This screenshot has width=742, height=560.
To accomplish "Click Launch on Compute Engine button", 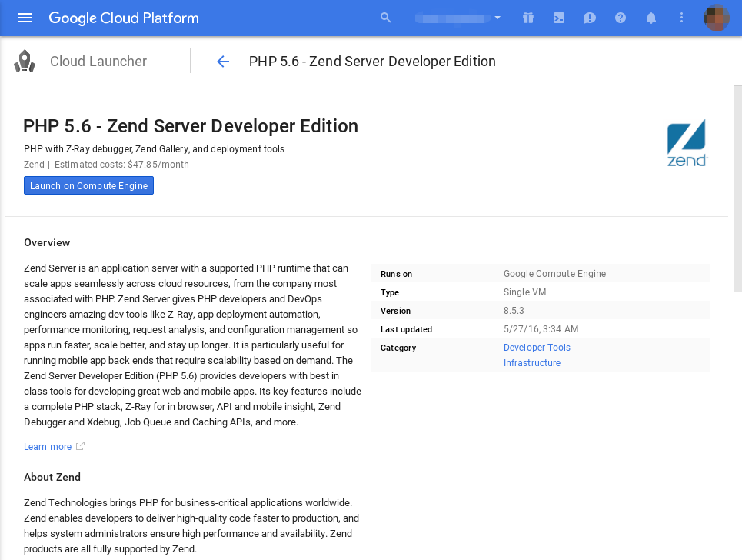I will tap(89, 185).
